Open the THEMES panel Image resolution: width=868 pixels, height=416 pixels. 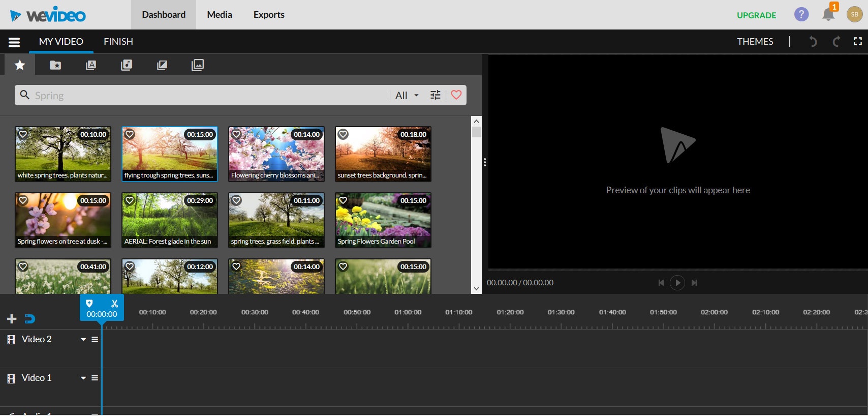pos(755,42)
